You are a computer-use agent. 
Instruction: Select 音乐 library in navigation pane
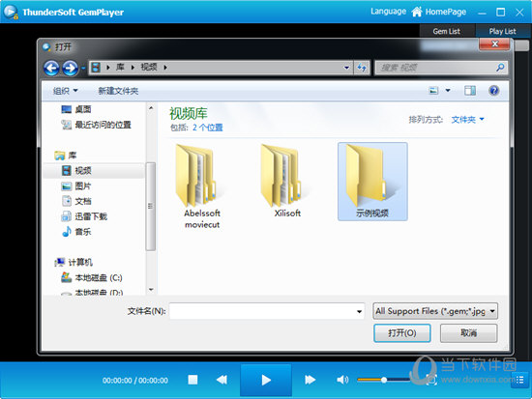pos(76,232)
